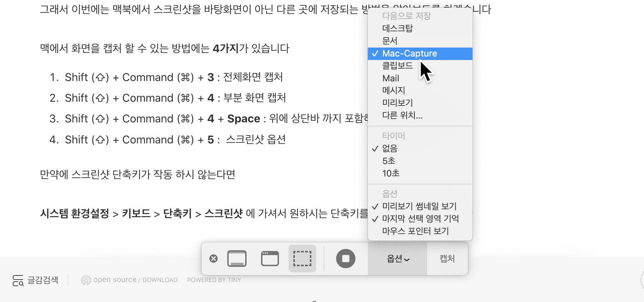Click the bold text 4가지

point(226,48)
